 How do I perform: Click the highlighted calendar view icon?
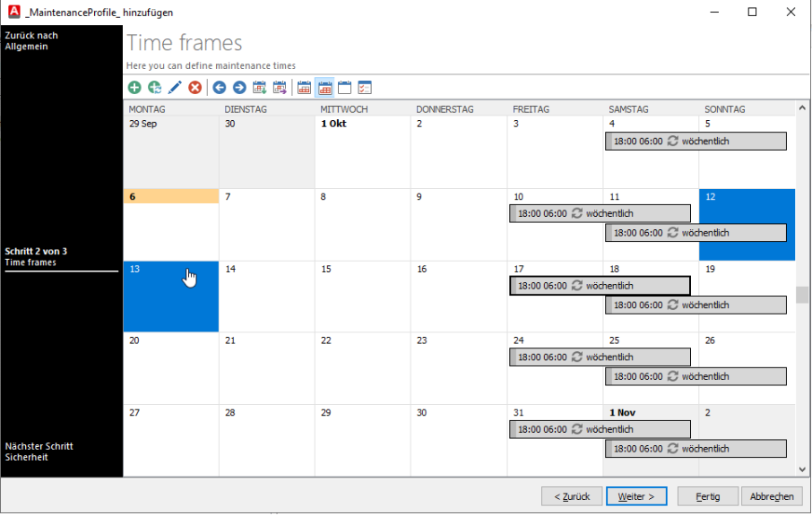(x=324, y=88)
